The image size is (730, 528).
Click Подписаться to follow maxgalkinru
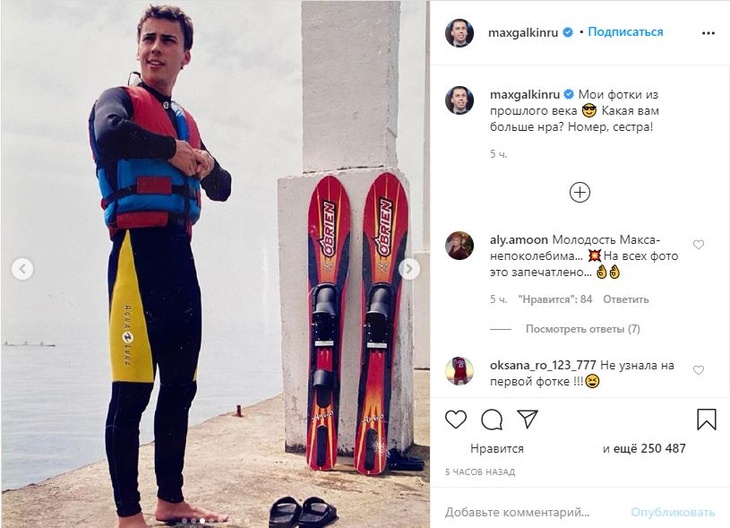pyautogui.click(x=625, y=32)
